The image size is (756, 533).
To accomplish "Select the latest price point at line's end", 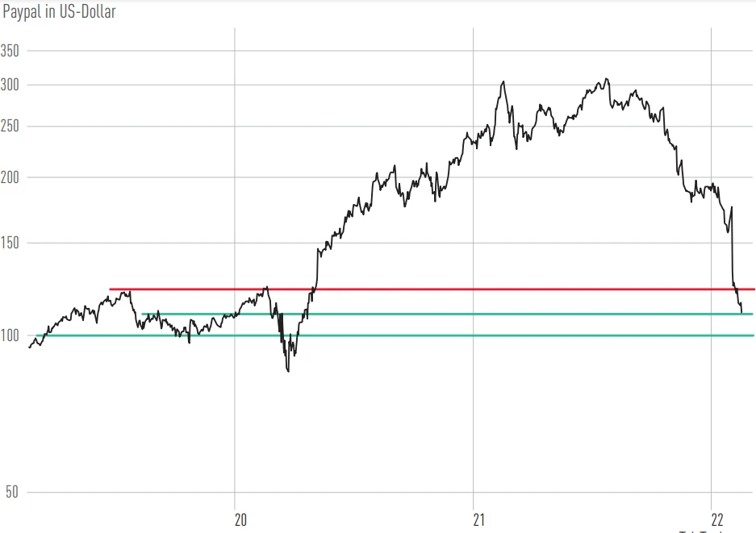I will click(x=741, y=313).
